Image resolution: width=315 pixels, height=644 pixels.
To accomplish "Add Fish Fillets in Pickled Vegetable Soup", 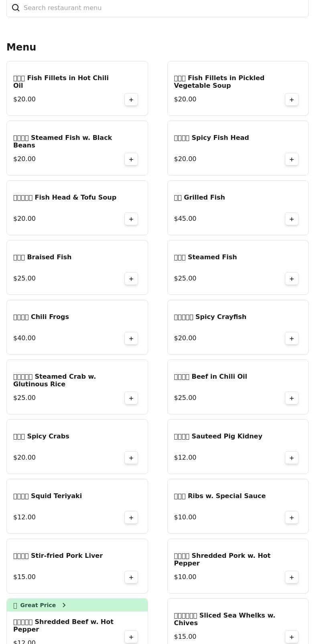I will pyautogui.click(x=292, y=100).
